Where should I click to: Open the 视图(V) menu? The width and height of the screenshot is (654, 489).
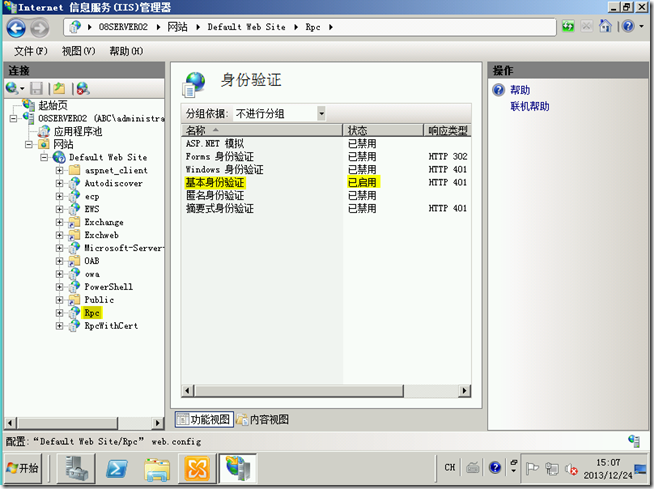click(78, 51)
